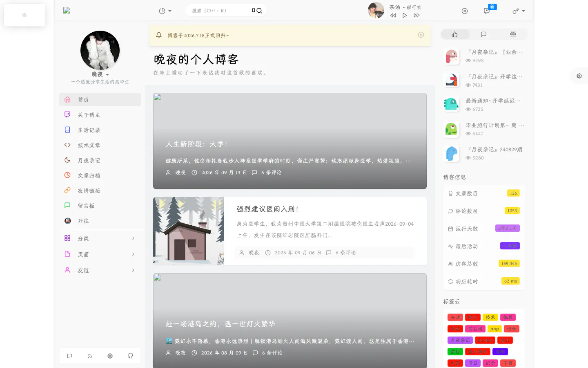Open the key login dropdown

tap(519, 11)
